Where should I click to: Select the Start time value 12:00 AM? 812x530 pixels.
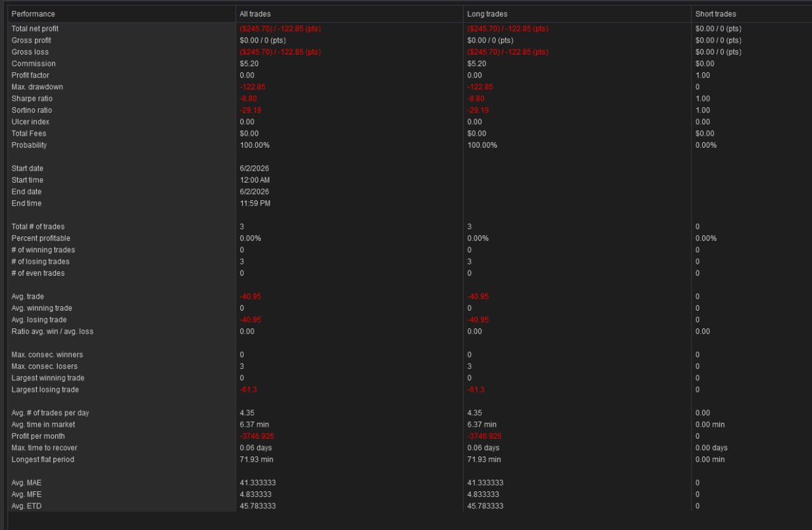click(x=255, y=180)
